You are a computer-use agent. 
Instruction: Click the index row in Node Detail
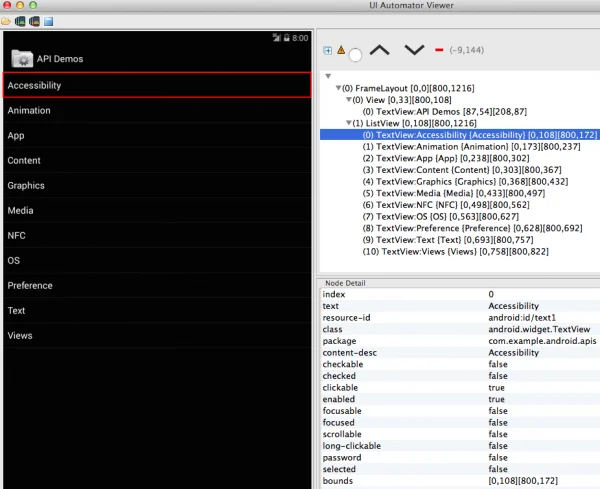pyautogui.click(x=460, y=294)
